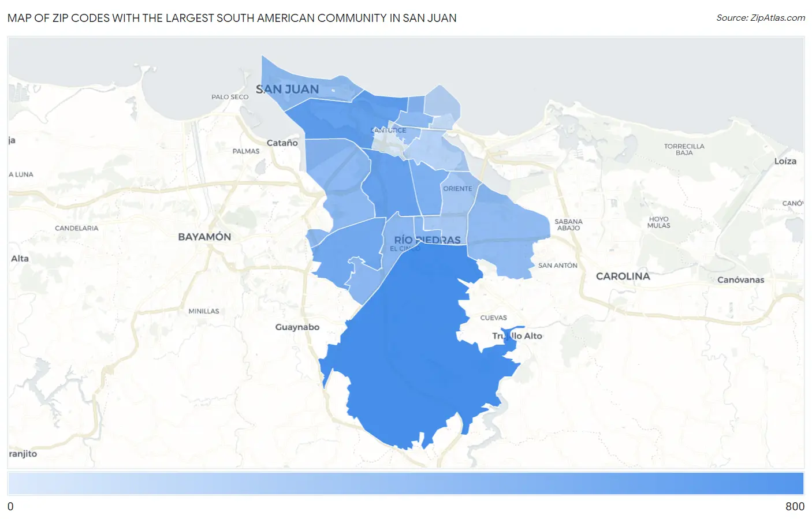
Task: Click the color gradient legend bar
Action: 405,483
